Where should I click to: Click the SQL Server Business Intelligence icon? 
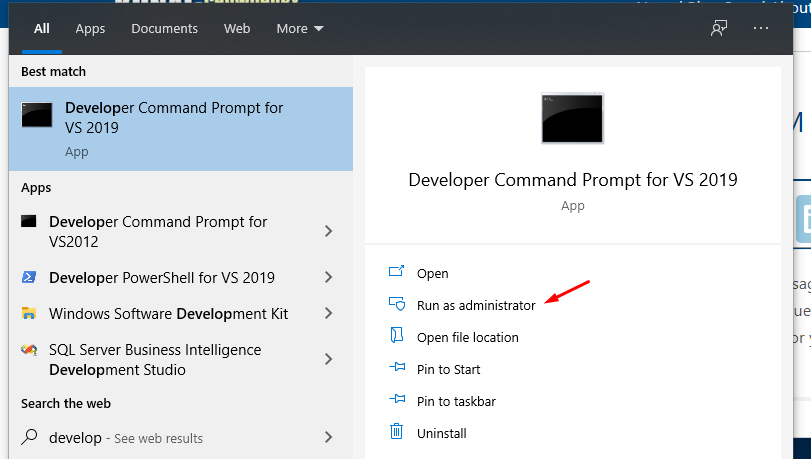coord(29,350)
